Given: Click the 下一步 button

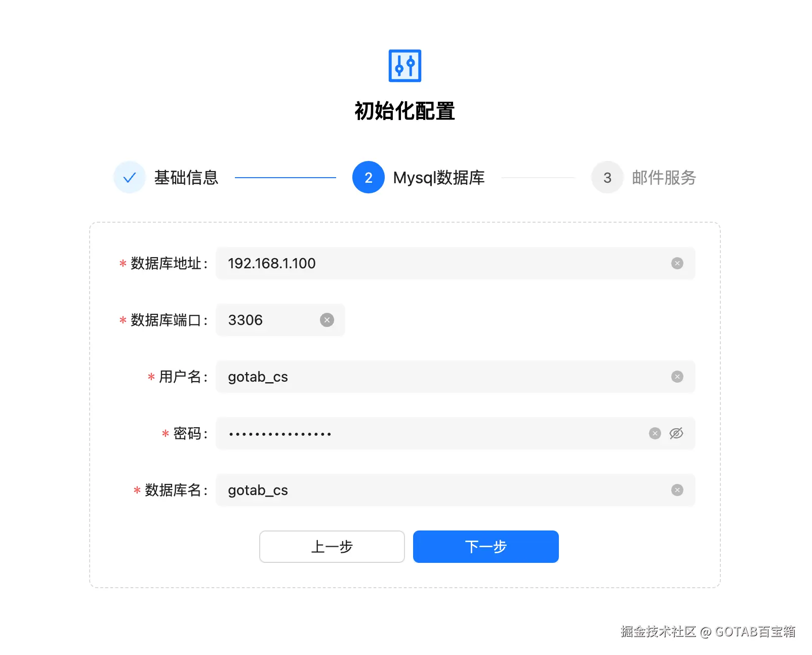Looking at the screenshot, I should pos(486,547).
